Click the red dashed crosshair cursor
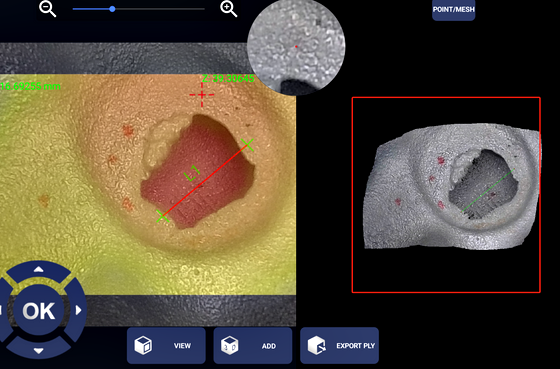 [202, 95]
